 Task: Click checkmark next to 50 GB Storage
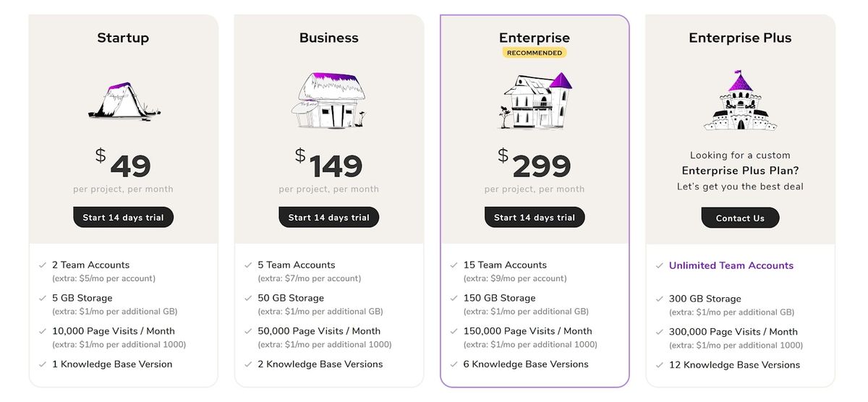(x=248, y=299)
